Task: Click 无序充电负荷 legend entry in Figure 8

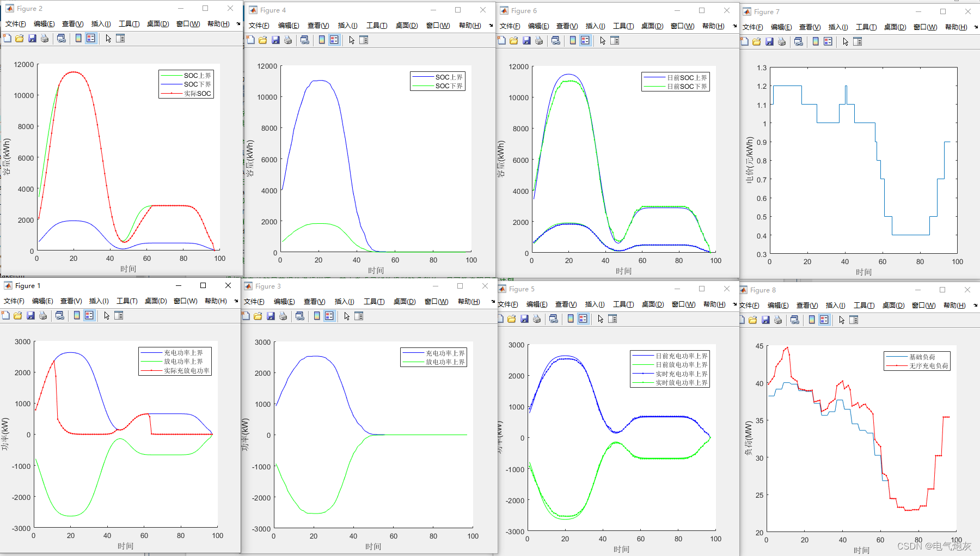Action: (x=929, y=366)
